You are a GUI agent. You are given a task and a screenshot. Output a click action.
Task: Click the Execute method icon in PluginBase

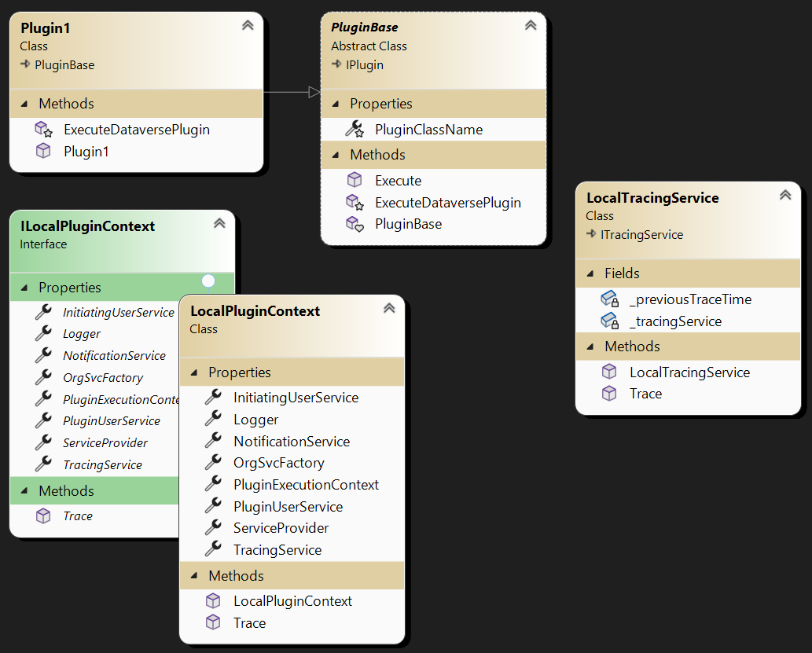(355, 181)
